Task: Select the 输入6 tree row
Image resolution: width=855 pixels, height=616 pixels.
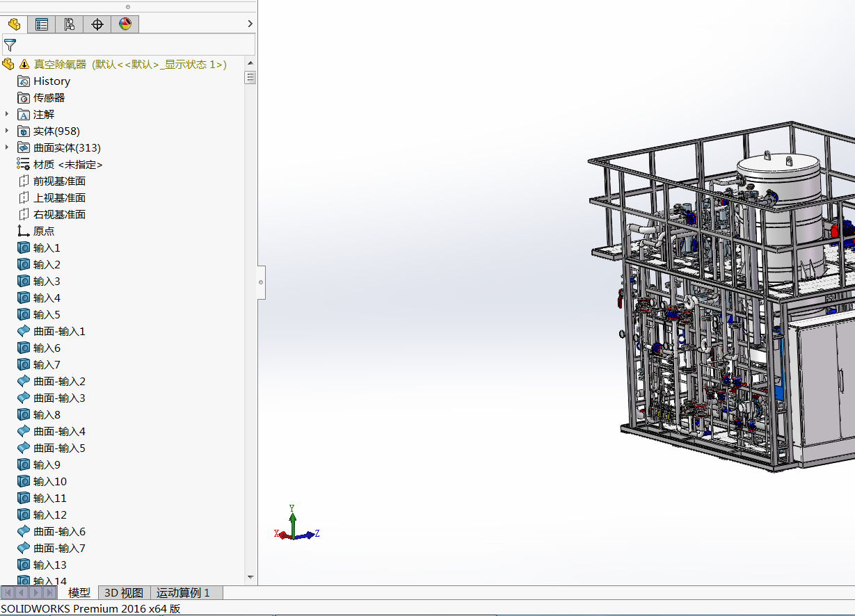Action: point(39,348)
